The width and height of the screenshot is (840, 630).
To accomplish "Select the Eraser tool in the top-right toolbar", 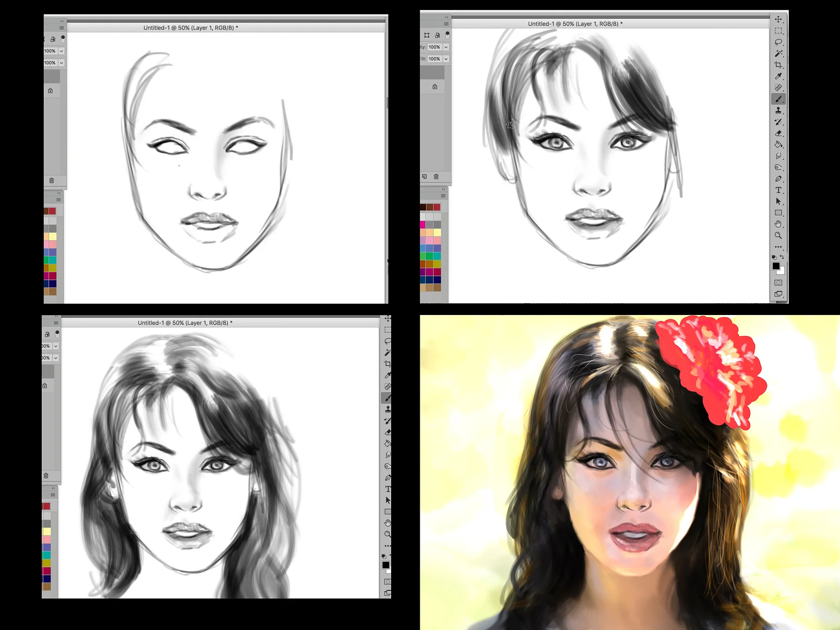I will coord(778,133).
